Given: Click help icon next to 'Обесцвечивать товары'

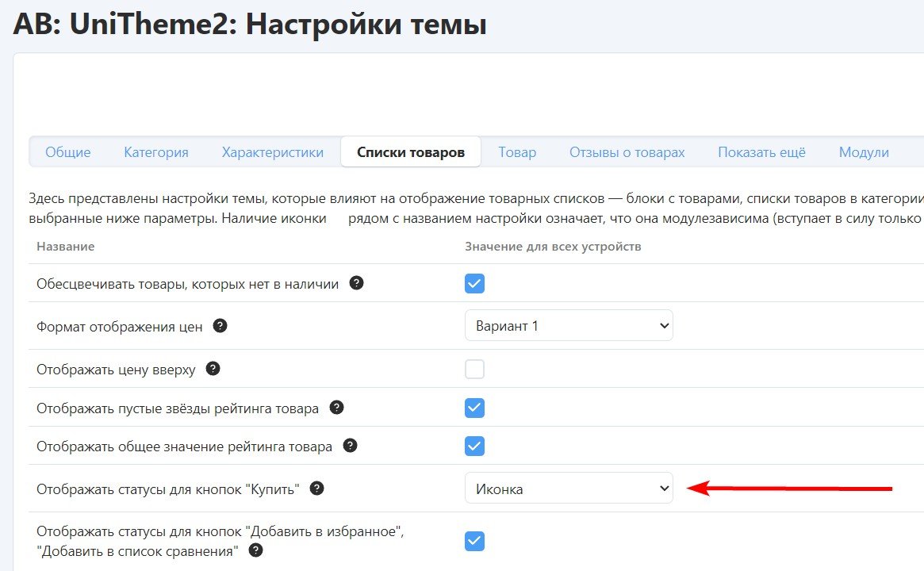Looking at the screenshot, I should coord(357,283).
